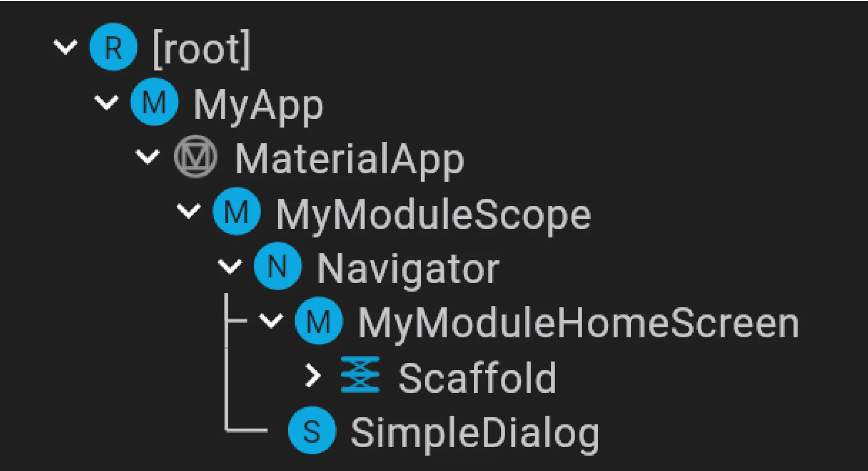Screen dimensions: 868x471
Task: Collapse the MyModuleHomeScreen chevron
Action: (x=271, y=320)
